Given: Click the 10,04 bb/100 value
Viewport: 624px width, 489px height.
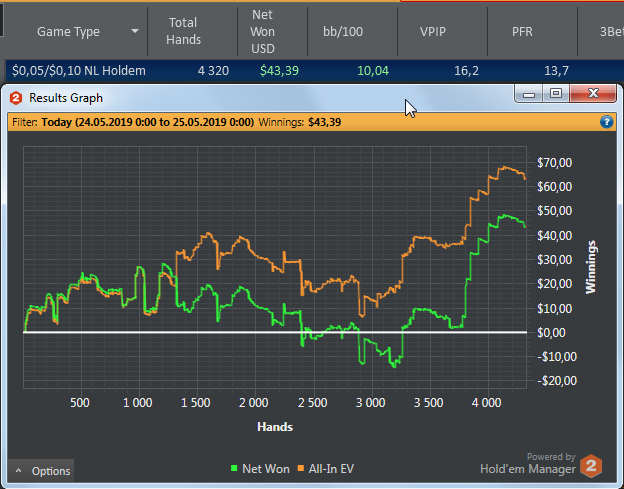Looking at the screenshot, I should click(373, 71).
